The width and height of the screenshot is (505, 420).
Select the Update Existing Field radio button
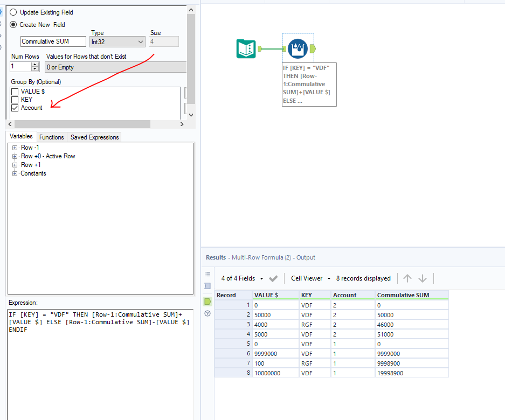tap(13, 12)
